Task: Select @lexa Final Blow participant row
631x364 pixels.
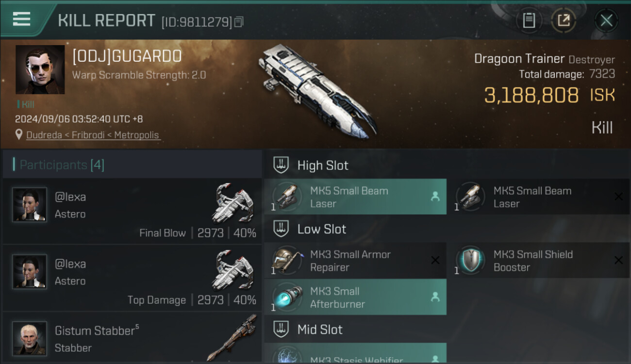Action: [132, 211]
